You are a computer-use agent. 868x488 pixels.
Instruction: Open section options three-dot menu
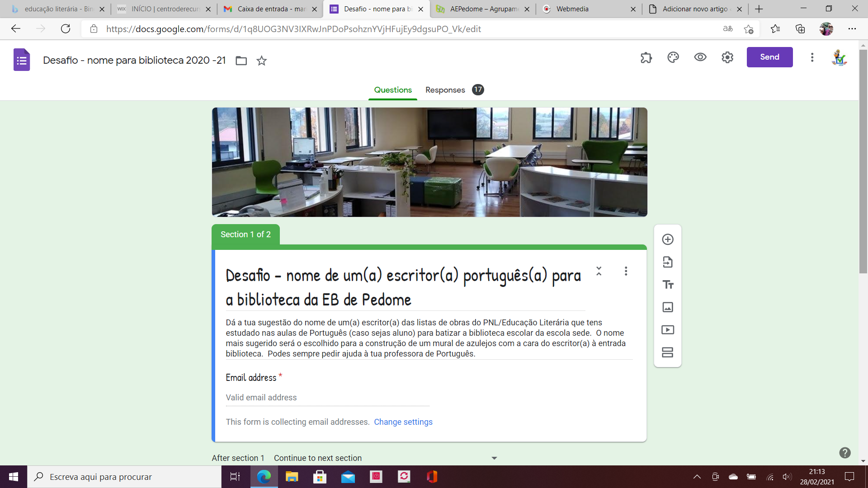click(x=626, y=271)
